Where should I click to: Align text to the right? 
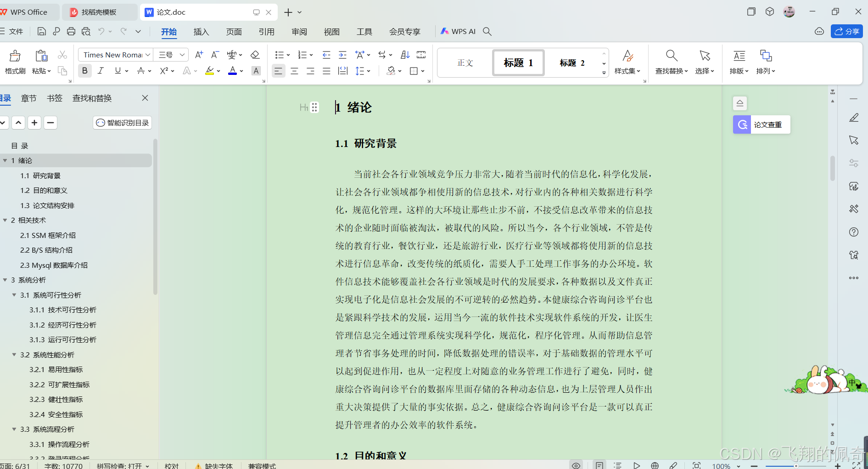[x=310, y=71]
